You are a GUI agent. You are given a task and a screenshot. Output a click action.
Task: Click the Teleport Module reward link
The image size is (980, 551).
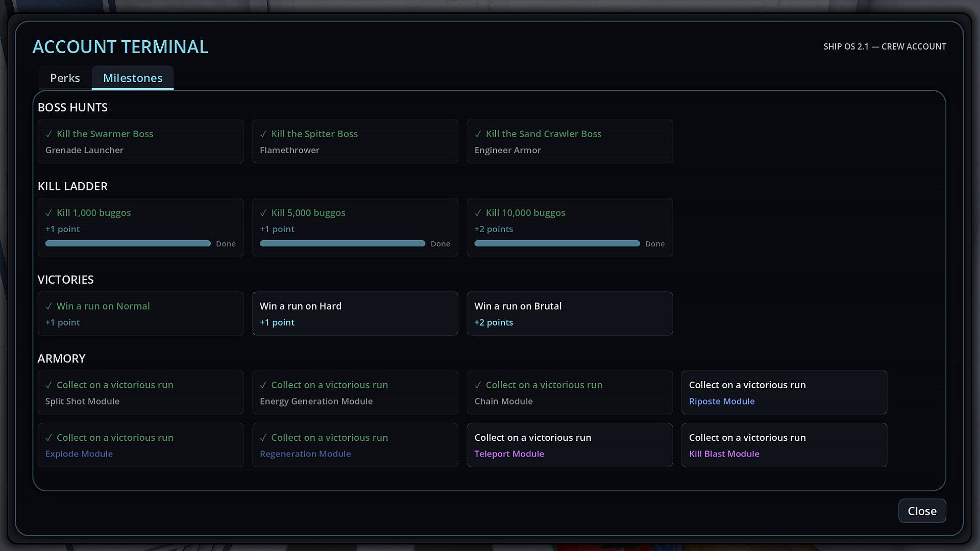tap(509, 454)
